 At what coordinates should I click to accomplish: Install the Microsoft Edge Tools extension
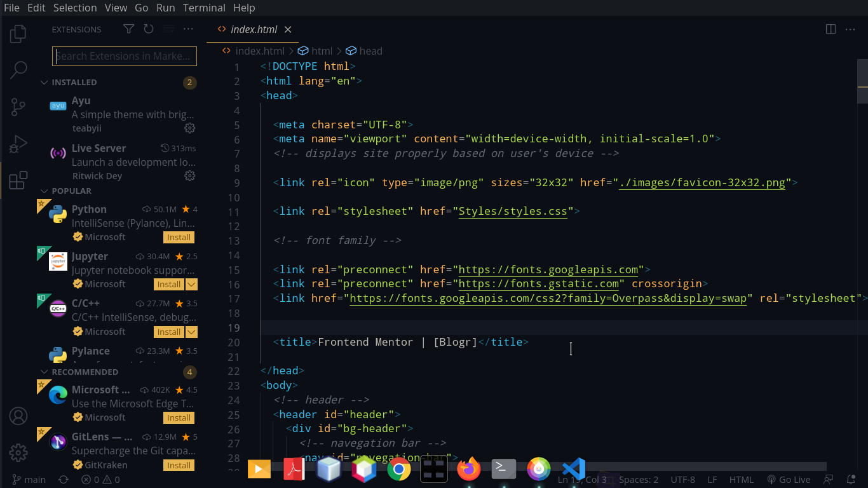coord(179,418)
